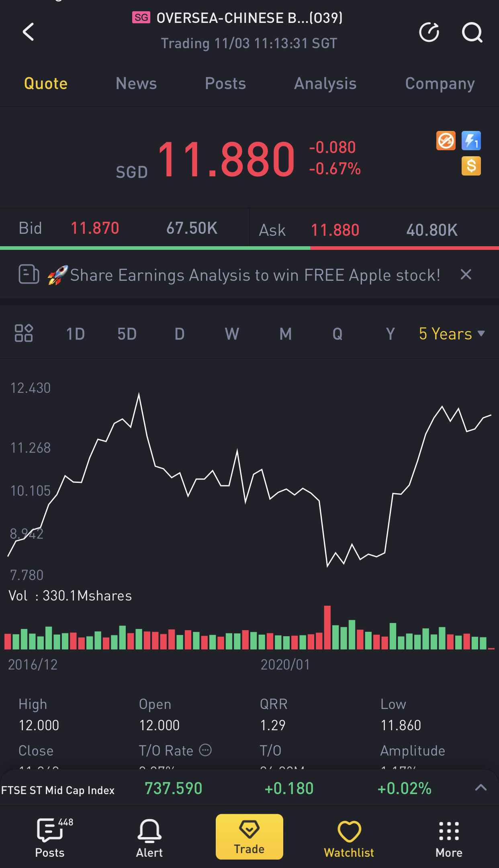Tap the 12.430 chart axis label
The image size is (499, 868).
click(x=31, y=388)
